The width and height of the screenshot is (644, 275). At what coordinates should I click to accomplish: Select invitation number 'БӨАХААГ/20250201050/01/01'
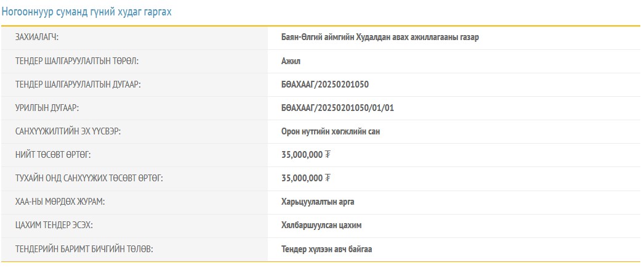point(337,108)
